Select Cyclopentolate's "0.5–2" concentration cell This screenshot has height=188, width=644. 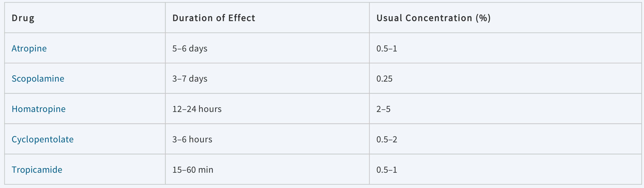click(387, 139)
